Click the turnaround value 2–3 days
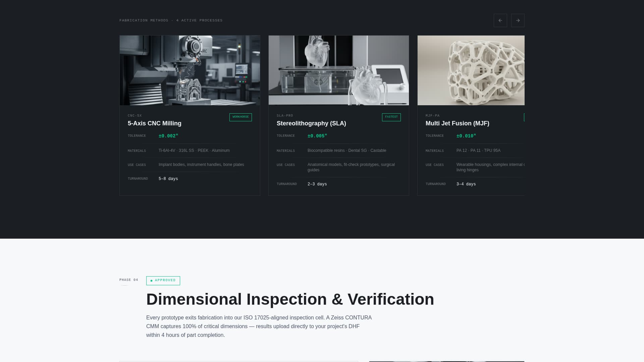This screenshot has width=644, height=362. [x=317, y=184]
